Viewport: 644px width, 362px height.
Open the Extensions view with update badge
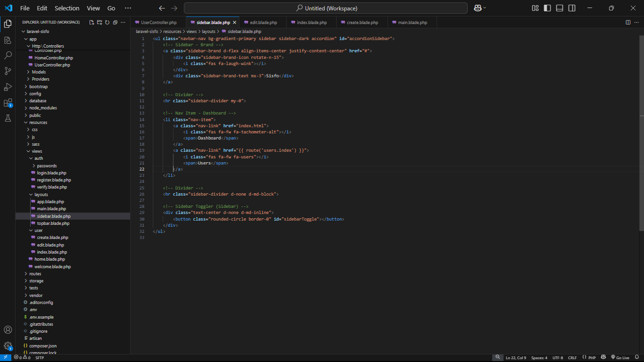click(8, 103)
